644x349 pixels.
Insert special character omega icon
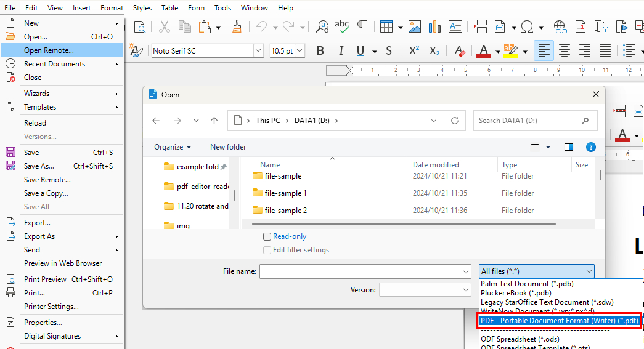pos(527,27)
